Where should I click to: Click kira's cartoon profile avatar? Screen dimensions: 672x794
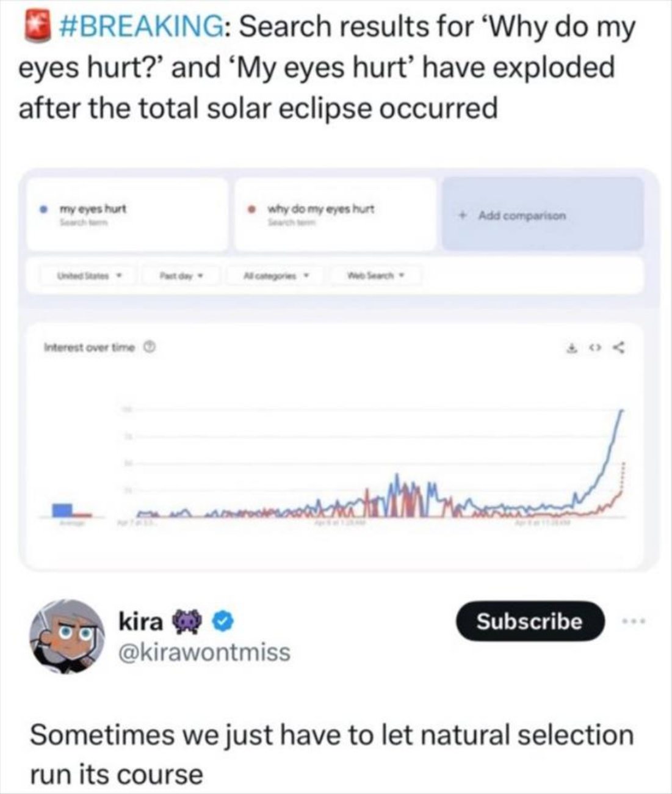(68, 636)
